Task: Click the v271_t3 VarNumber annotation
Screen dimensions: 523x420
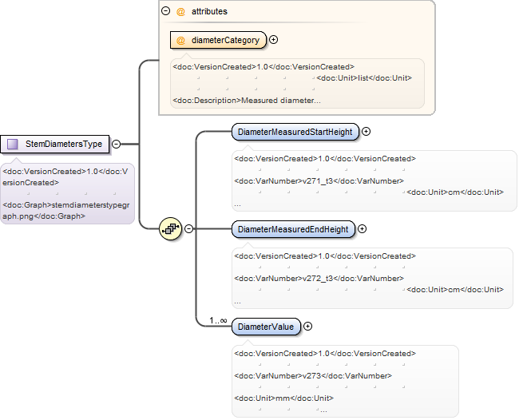Action: click(x=319, y=181)
